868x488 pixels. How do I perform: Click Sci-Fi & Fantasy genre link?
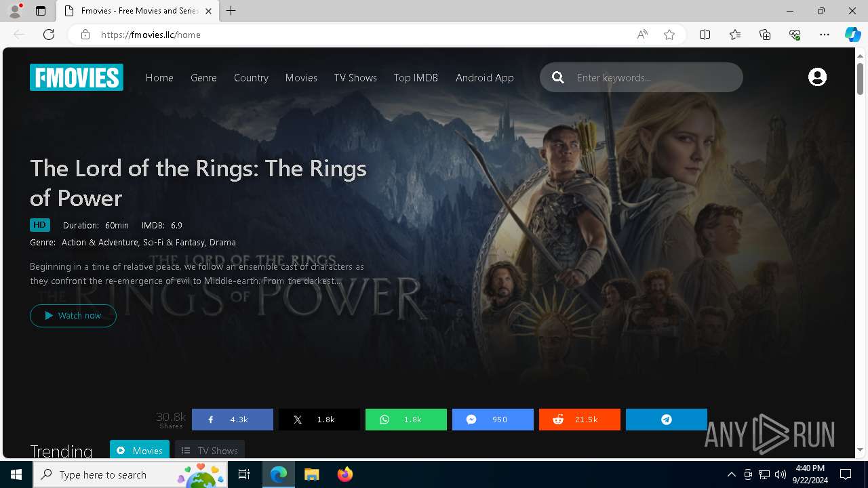pos(174,242)
